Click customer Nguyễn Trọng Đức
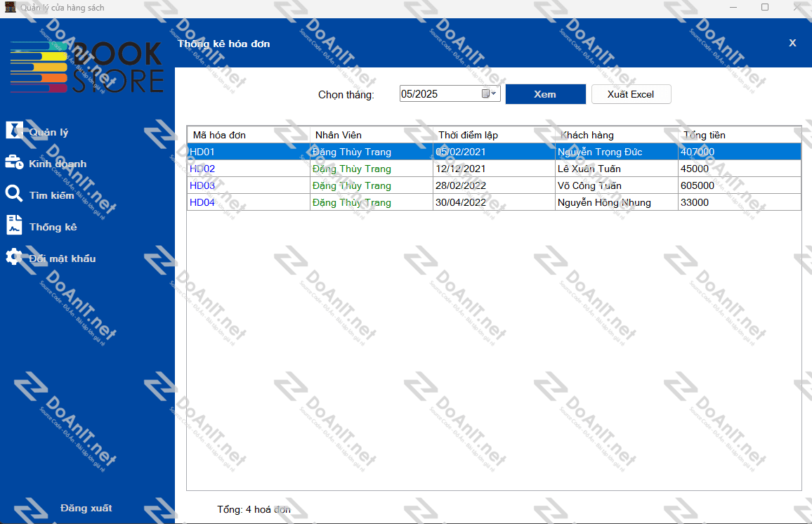The image size is (812, 524). [600, 152]
